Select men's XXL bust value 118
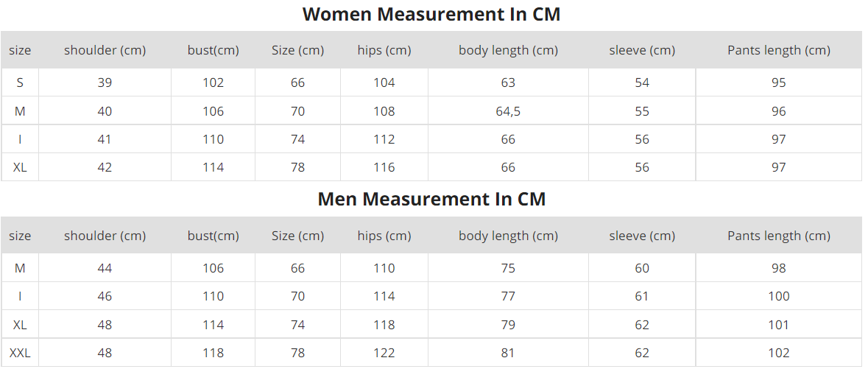868x369 pixels. tap(213, 353)
